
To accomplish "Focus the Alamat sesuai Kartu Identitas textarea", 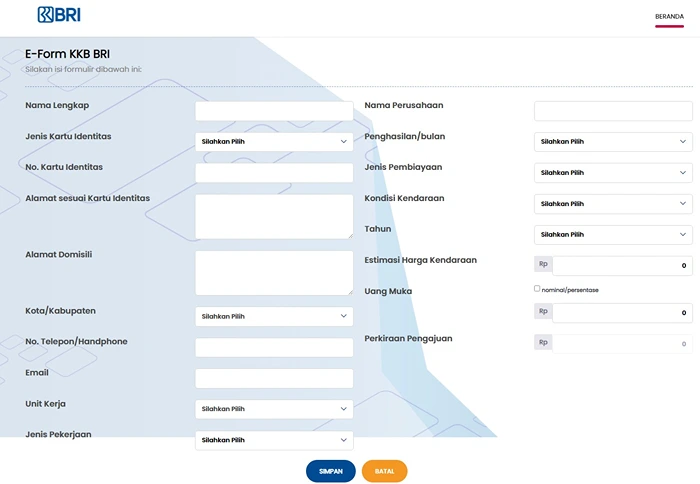I will 274,217.
